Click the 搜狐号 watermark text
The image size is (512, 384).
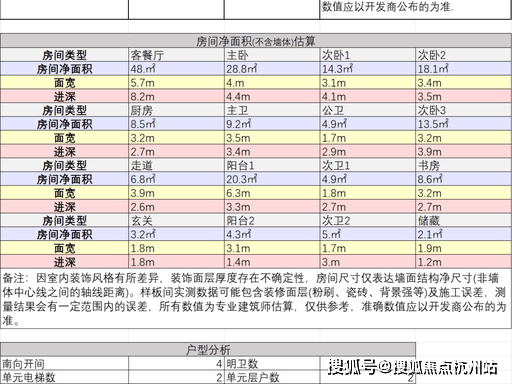point(412,367)
